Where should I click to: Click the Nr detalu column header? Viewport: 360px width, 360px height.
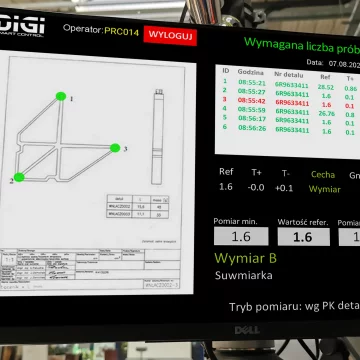[289, 75]
